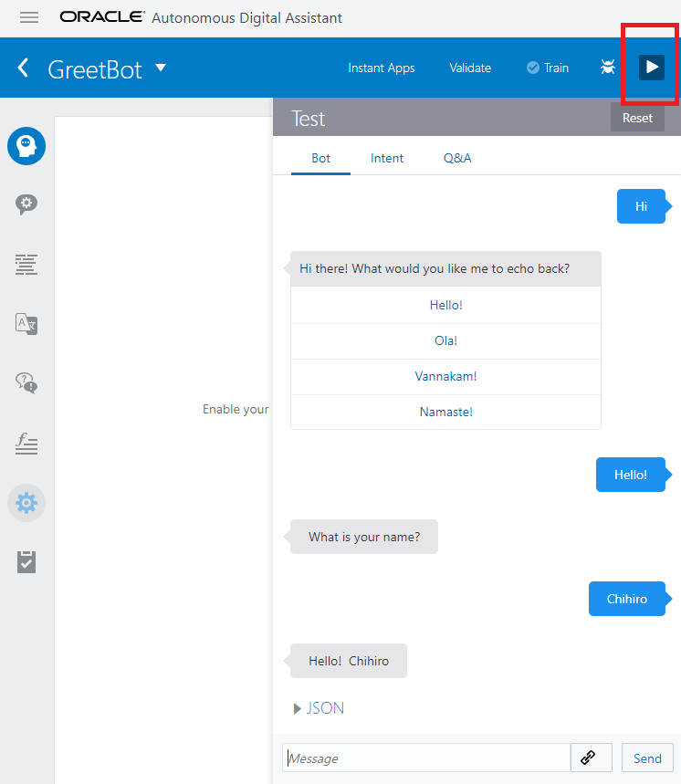Open the Q&A question bubble icon

click(26, 383)
